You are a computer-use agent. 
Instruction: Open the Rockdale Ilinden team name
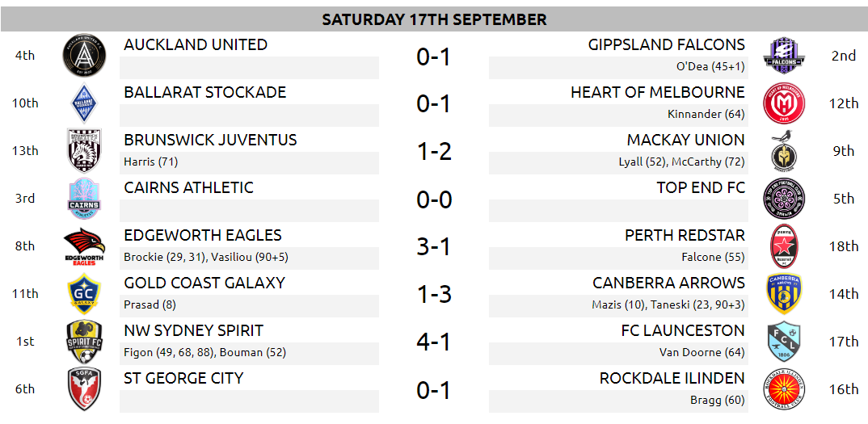point(672,378)
